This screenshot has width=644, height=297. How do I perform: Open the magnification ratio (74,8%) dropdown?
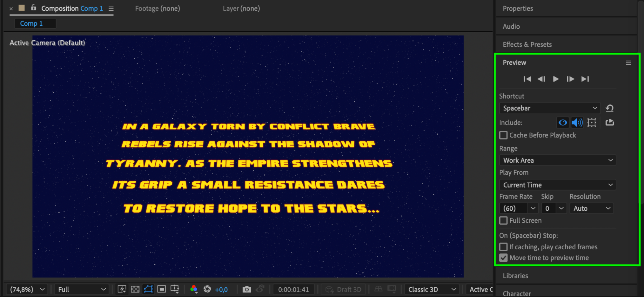(27, 290)
